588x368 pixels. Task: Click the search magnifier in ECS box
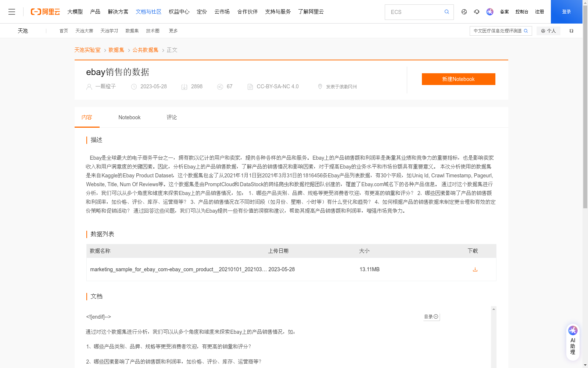(447, 12)
